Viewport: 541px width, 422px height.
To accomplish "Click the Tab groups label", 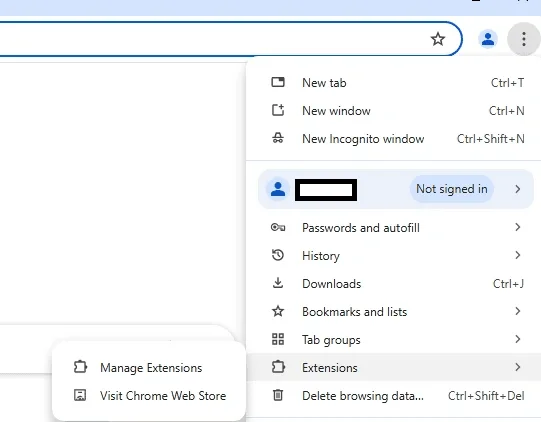I will point(331,340).
